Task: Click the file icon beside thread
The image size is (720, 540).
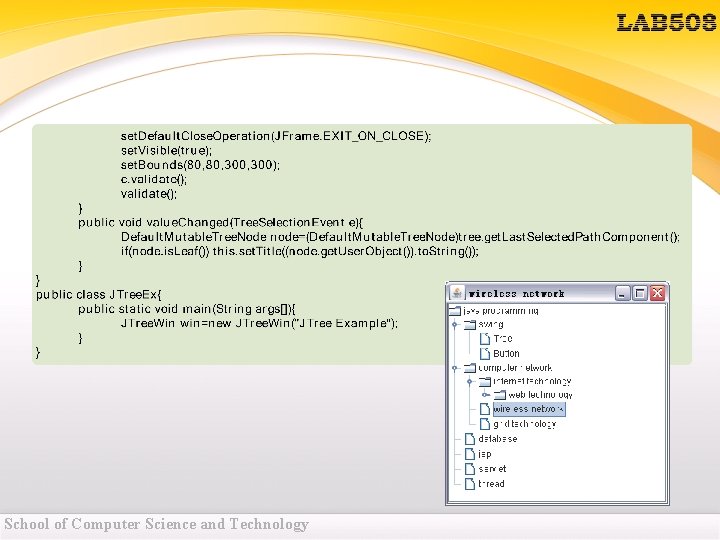Action: click(x=470, y=484)
